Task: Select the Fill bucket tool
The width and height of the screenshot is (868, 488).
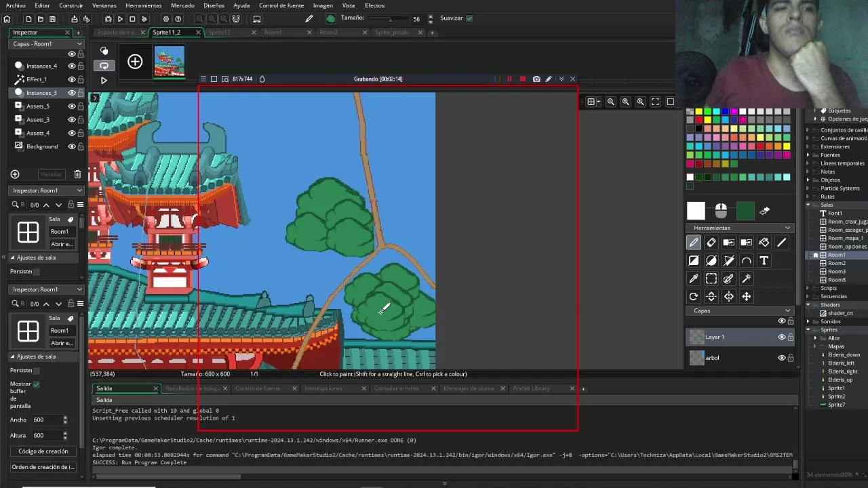Action: (x=764, y=243)
